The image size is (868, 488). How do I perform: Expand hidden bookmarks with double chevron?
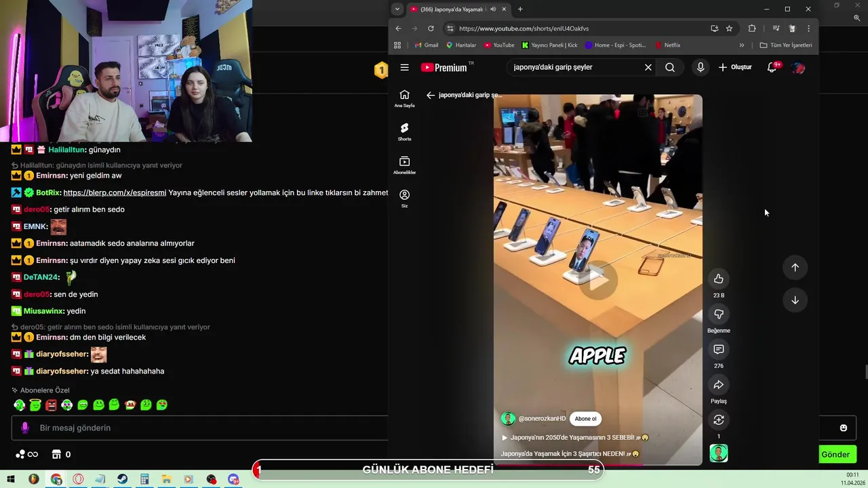point(741,45)
